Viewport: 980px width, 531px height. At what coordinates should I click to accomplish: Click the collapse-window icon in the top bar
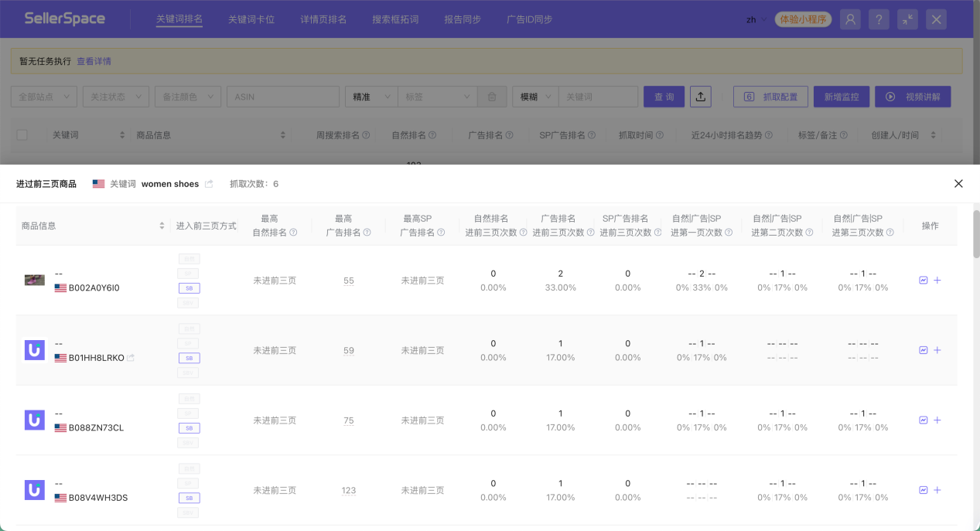pyautogui.click(x=907, y=19)
